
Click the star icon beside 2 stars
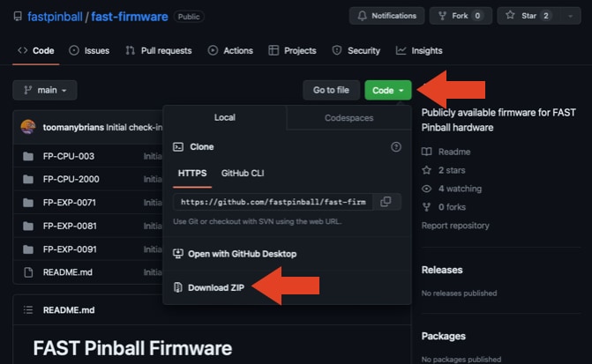pyautogui.click(x=427, y=170)
